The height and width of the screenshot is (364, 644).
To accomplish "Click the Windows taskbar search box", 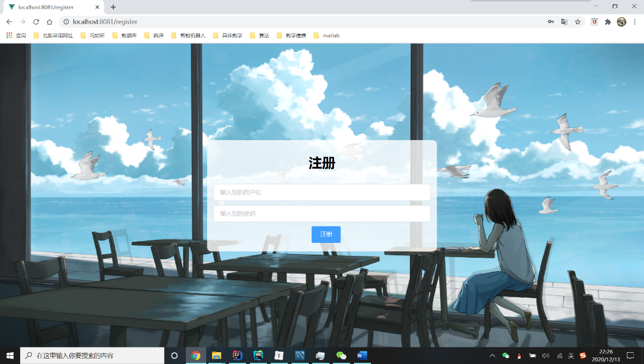I will [93, 355].
